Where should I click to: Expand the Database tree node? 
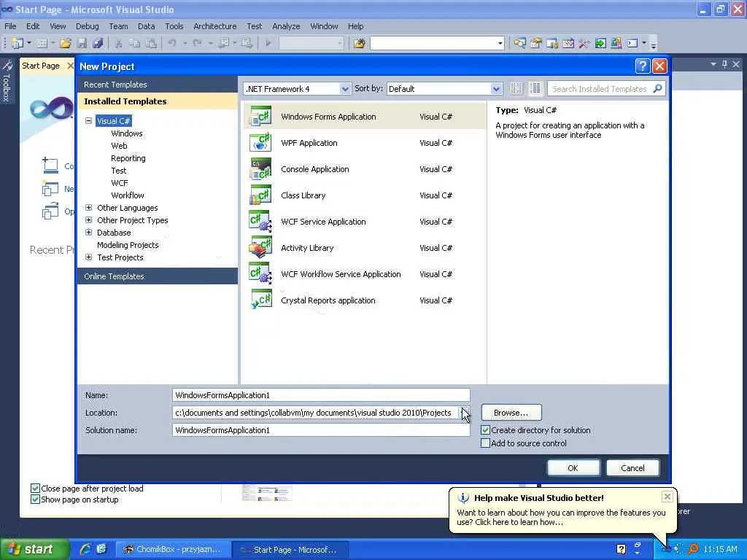tap(88, 233)
